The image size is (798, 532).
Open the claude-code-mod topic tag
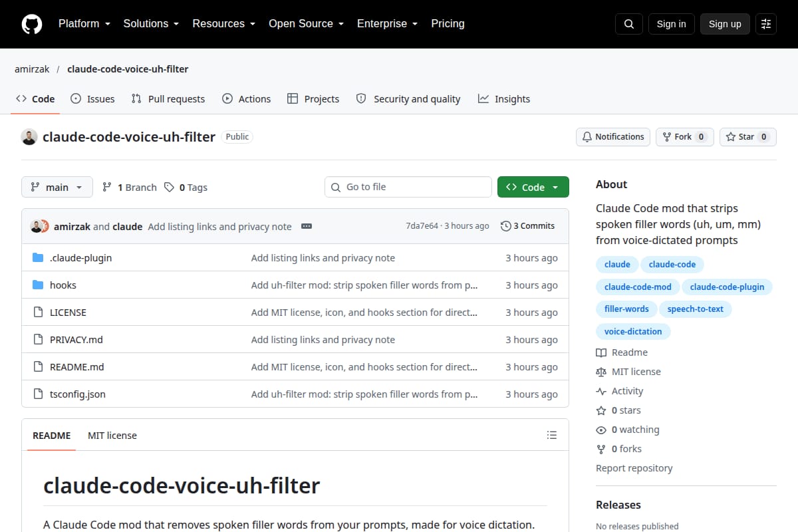coord(638,287)
